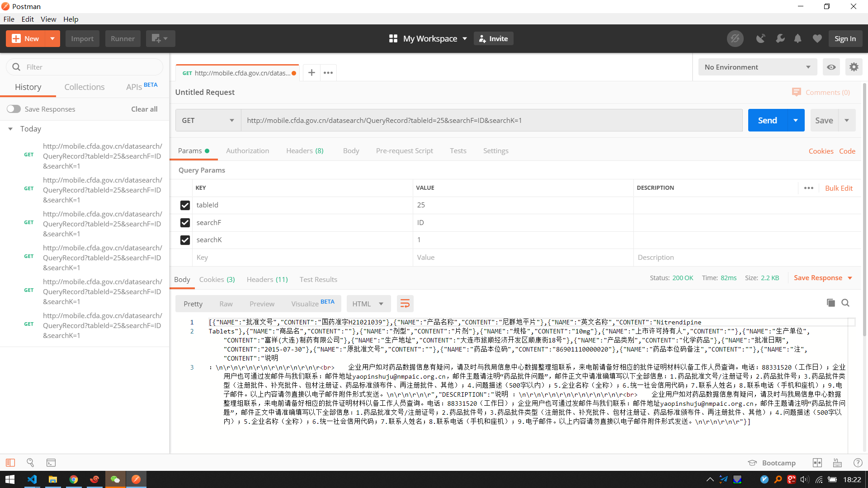Expand the Send button dropdown arrow

(x=796, y=120)
